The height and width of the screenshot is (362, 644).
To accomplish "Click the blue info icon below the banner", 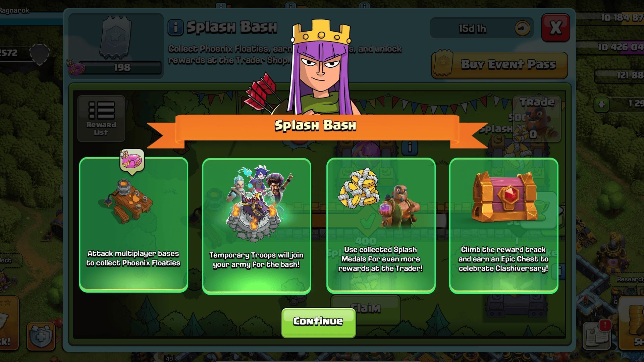I will click(410, 147).
